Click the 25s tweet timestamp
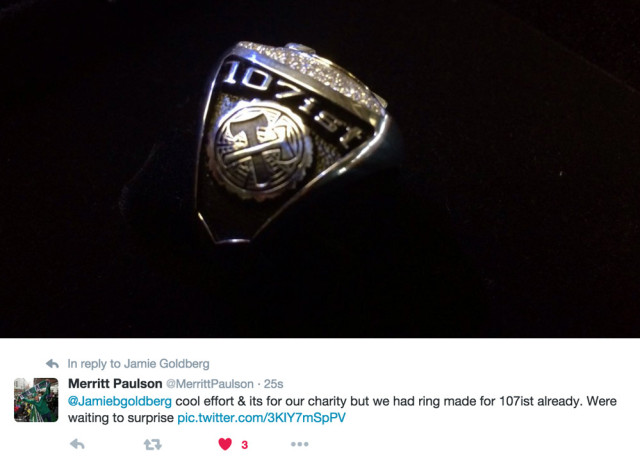This screenshot has width=640, height=467. point(273,384)
